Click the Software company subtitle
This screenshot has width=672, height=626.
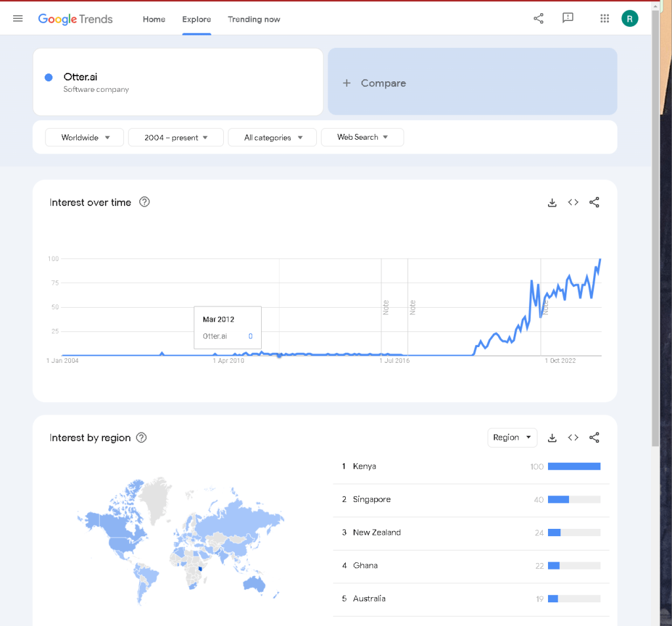click(x=96, y=89)
